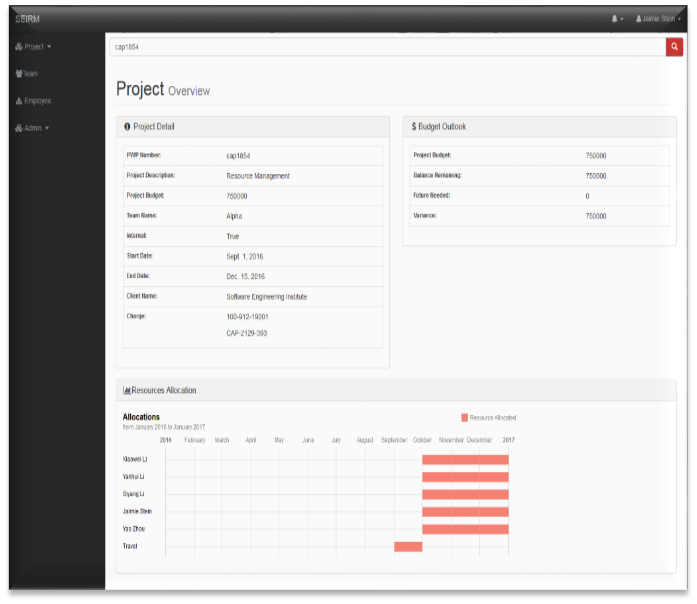Click the Travel allocation bar in September
This screenshot has height=604, width=697.
[x=408, y=547]
